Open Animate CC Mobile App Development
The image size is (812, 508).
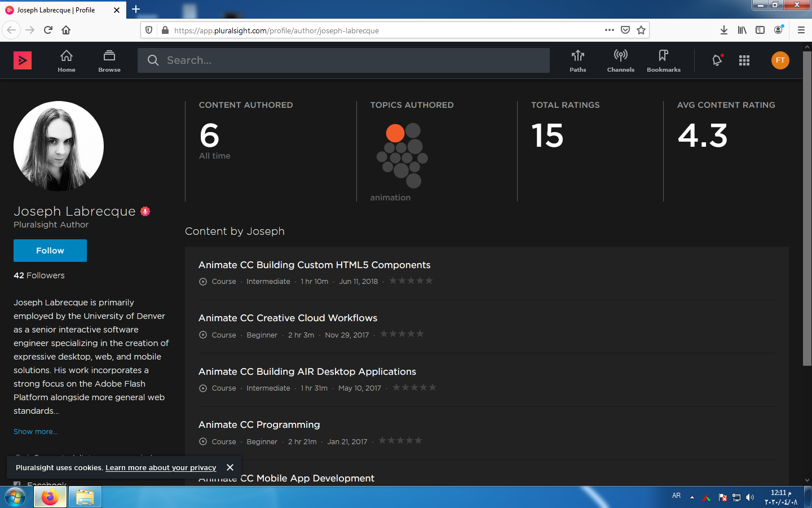click(x=286, y=478)
